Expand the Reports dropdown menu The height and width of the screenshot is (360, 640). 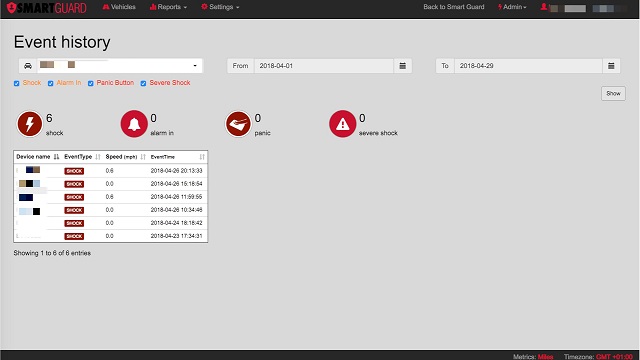coord(168,7)
